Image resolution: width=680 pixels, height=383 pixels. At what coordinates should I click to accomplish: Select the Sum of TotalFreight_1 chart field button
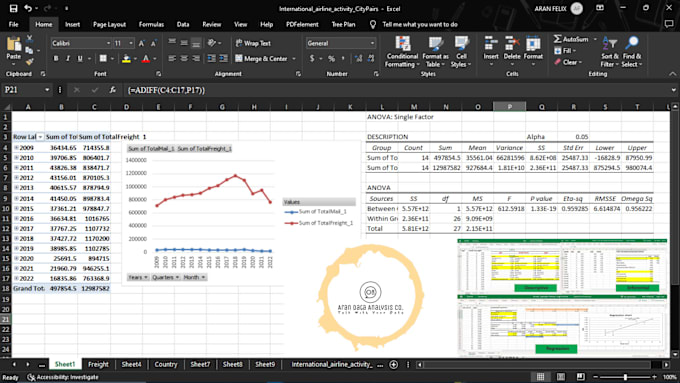pyautogui.click(x=204, y=148)
